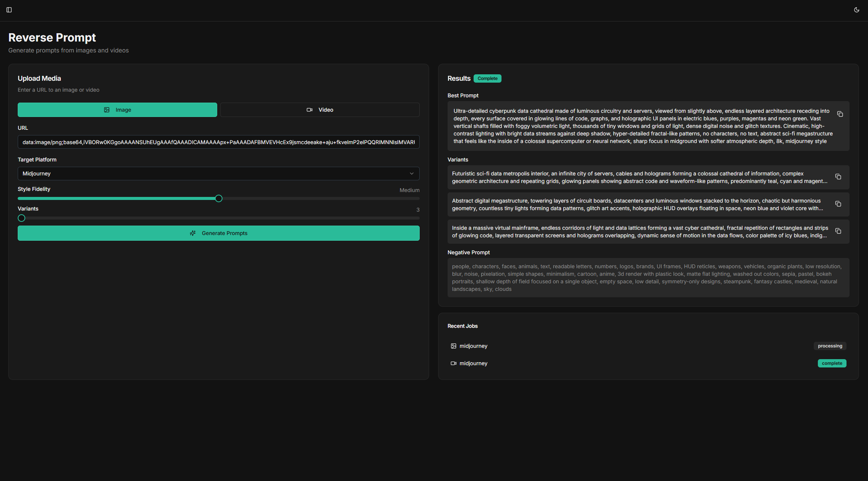
Task: Expand the Midjourney platform selector chevron
Action: [x=412, y=174]
